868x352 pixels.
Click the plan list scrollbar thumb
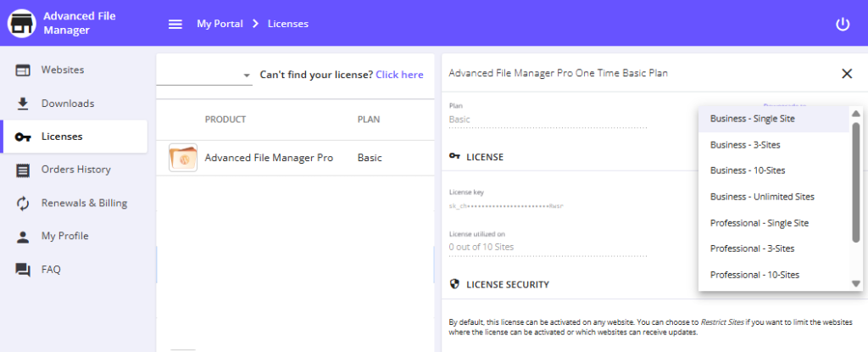point(856,182)
